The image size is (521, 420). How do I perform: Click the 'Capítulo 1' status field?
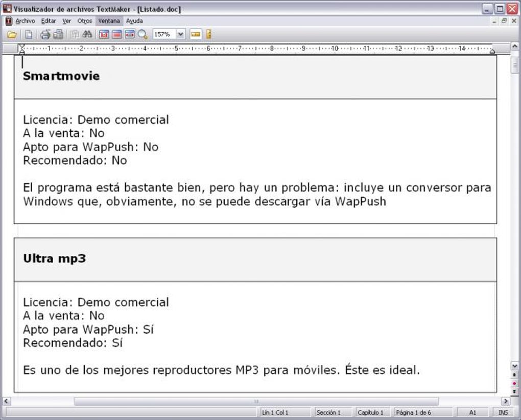(x=372, y=412)
